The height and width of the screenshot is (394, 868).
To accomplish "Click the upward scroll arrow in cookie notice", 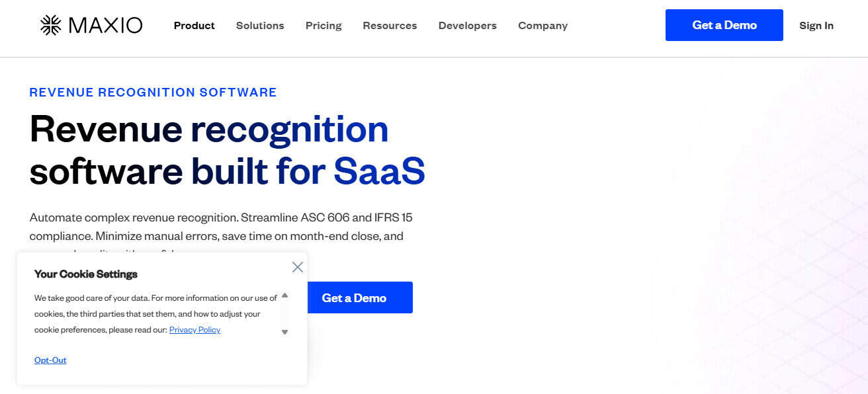I will 284,297.
